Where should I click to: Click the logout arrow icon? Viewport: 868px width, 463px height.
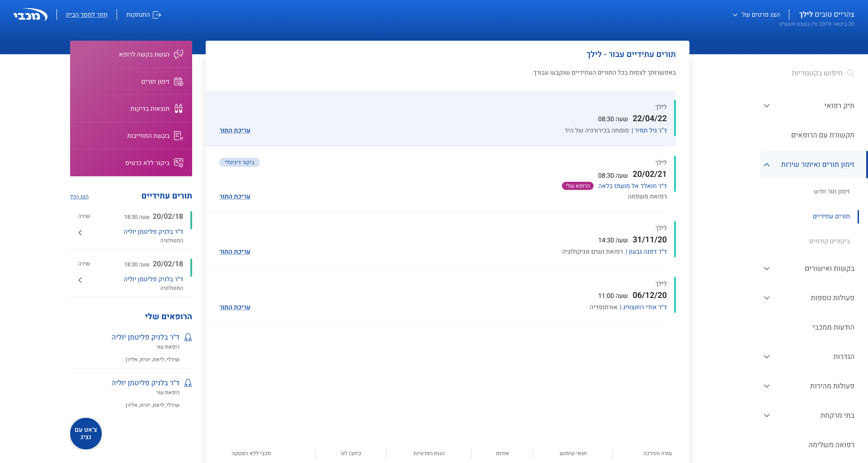157,15
